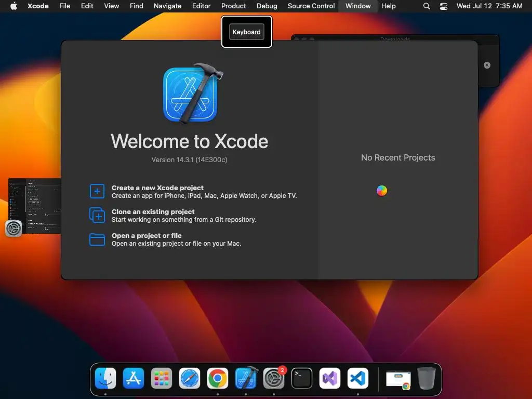Click the Xcode icon in the Dock
The image size is (532, 399).
[x=246, y=378]
